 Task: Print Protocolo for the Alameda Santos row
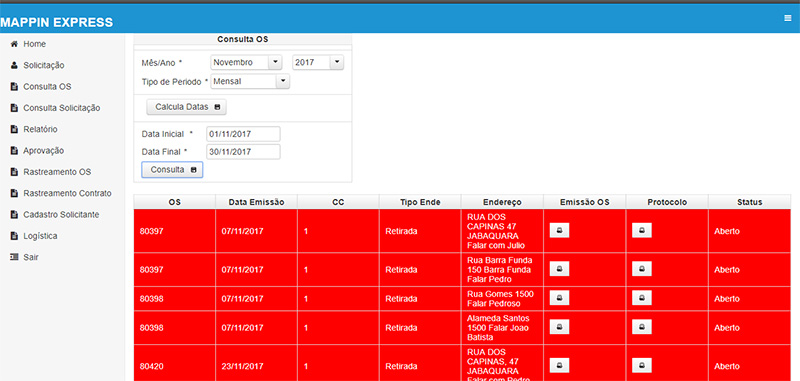[642, 327]
